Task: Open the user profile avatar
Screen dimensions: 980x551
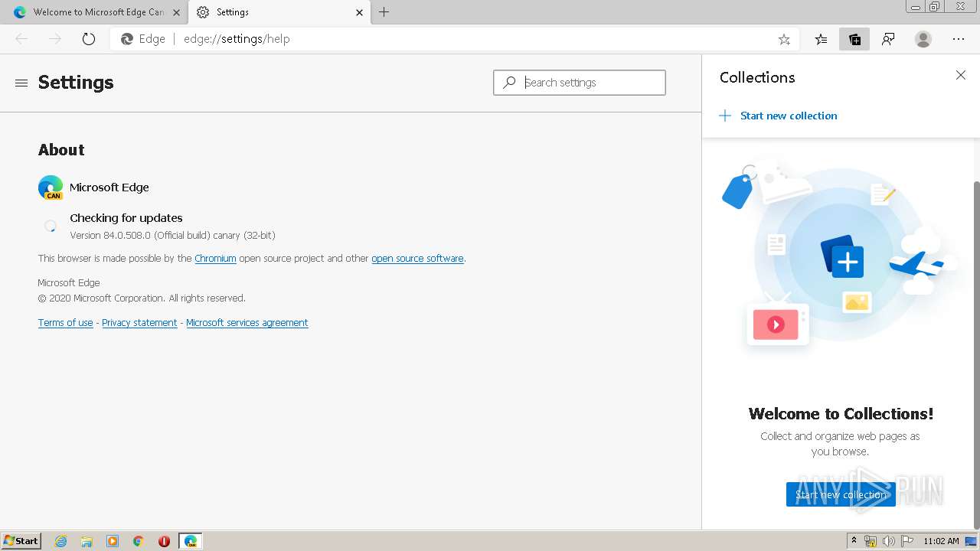Action: point(923,39)
